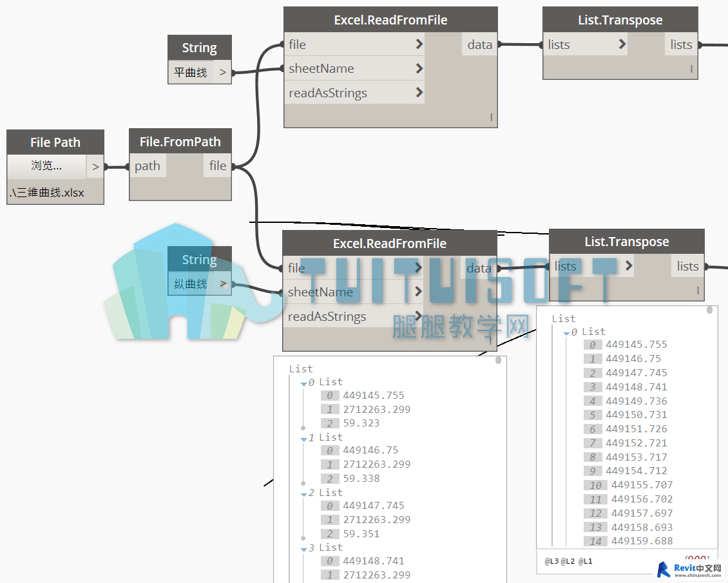Click the Revit中文网 logo link
Screen dimensions: 728x583
[689, 569]
